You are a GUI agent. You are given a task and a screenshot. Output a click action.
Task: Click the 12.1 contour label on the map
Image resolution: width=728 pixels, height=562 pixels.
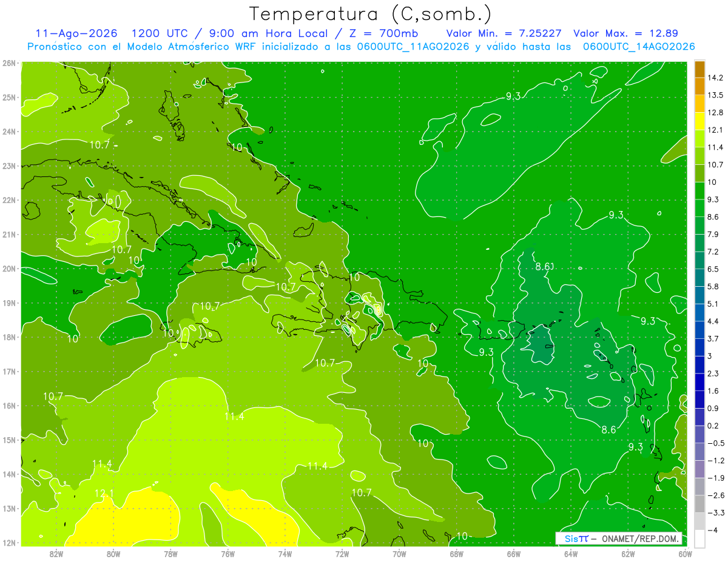(104, 494)
